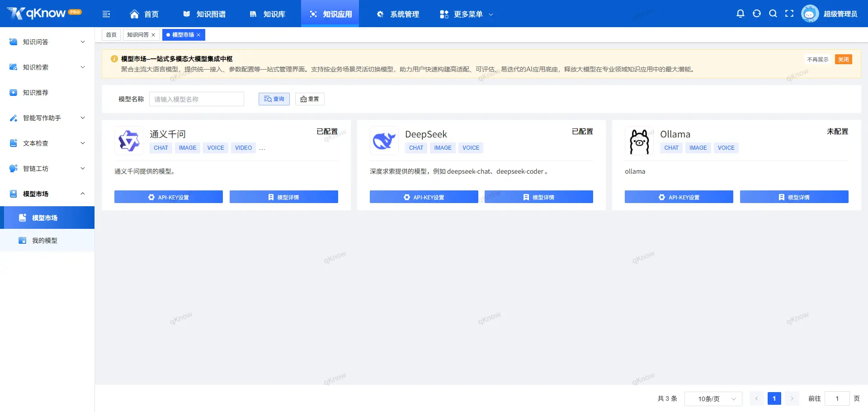Click the 通义千问 model logo
The image size is (868, 412).
tap(129, 141)
